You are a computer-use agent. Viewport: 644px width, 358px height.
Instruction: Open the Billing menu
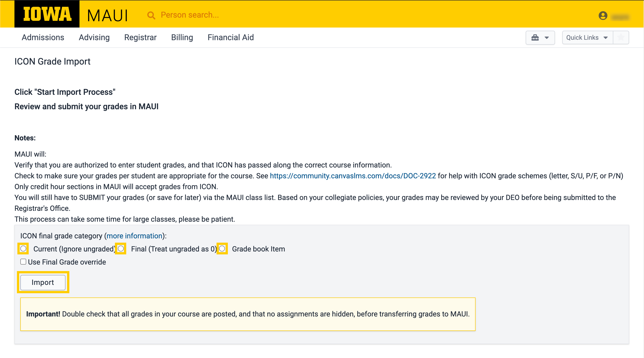tap(182, 37)
